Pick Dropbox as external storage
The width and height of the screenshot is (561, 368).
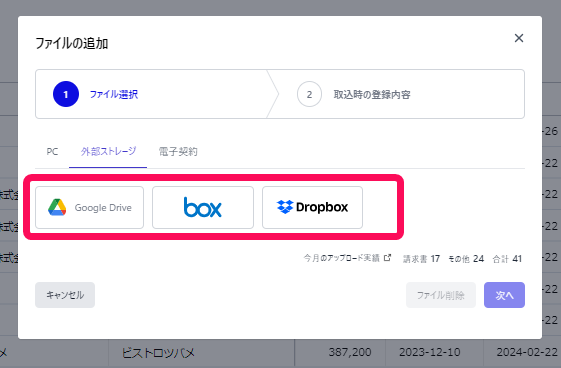click(312, 207)
